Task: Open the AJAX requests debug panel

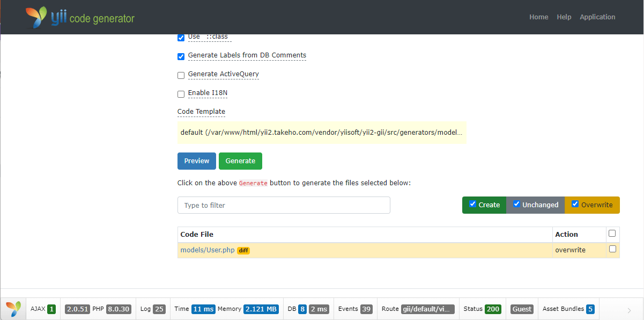Action: [x=43, y=309]
